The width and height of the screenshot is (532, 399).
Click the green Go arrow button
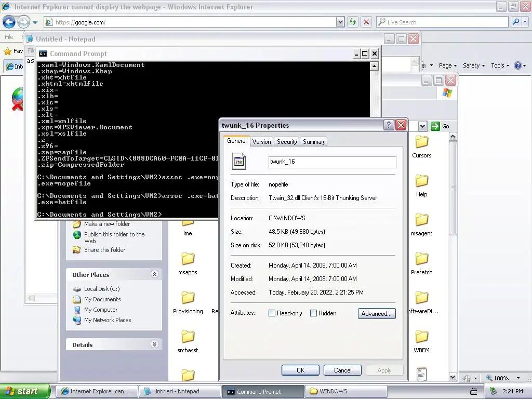[435, 126]
